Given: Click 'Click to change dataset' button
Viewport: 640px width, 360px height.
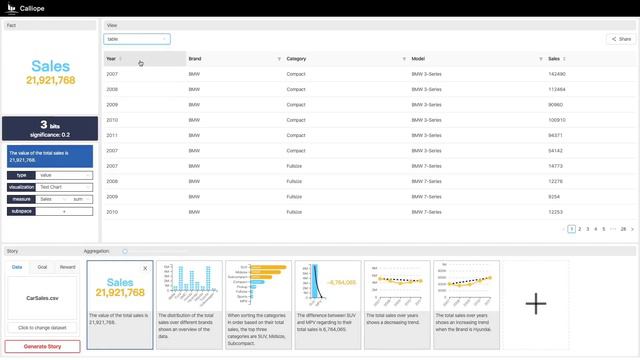Looking at the screenshot, I should 42,328.
